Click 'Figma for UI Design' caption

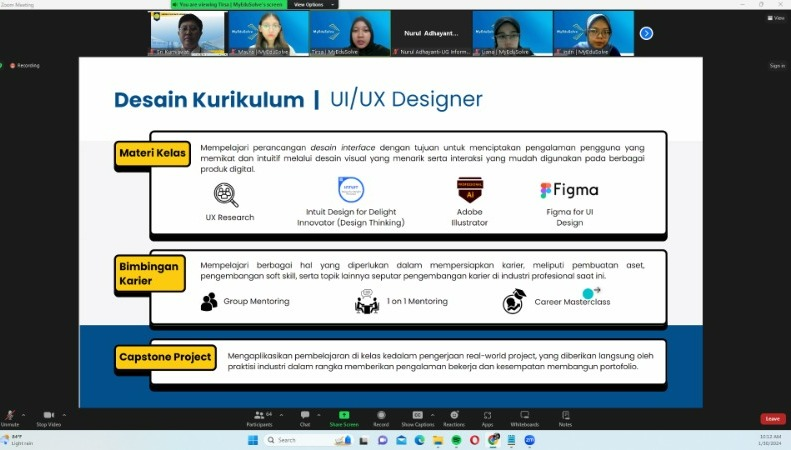(570, 217)
